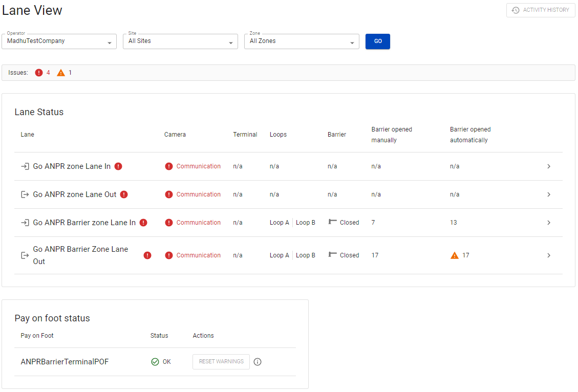This screenshot has height=392, width=578.
Task: Expand Go ANPR zone Lane Out row chevron
Action: coord(548,194)
